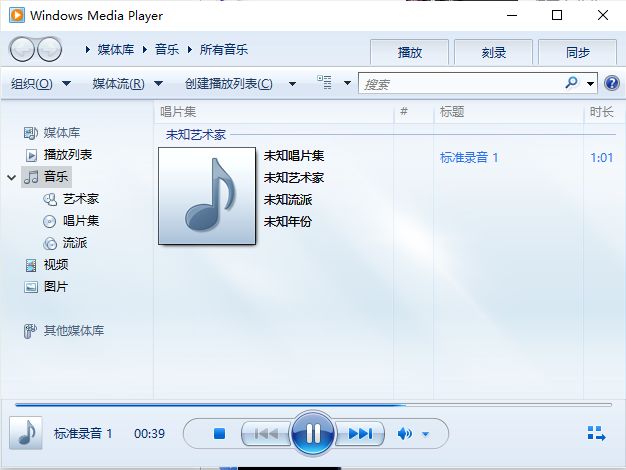Select 播放列表 in the navigation pane

coord(59,155)
